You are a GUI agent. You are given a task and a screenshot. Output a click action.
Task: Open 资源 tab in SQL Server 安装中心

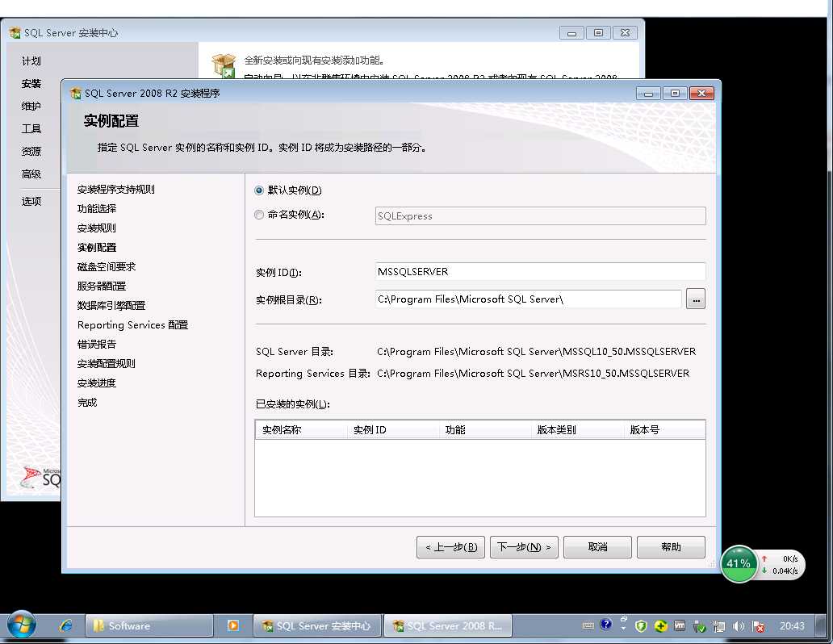pyautogui.click(x=31, y=152)
